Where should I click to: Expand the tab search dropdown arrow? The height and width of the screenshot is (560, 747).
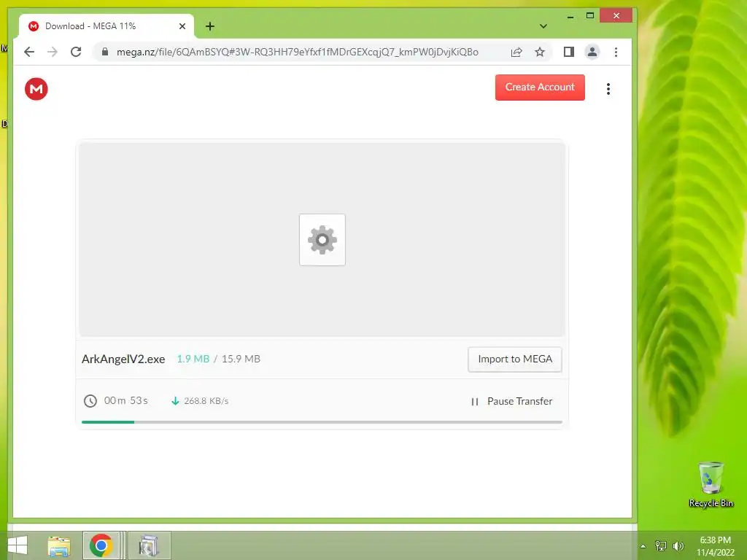click(x=543, y=26)
